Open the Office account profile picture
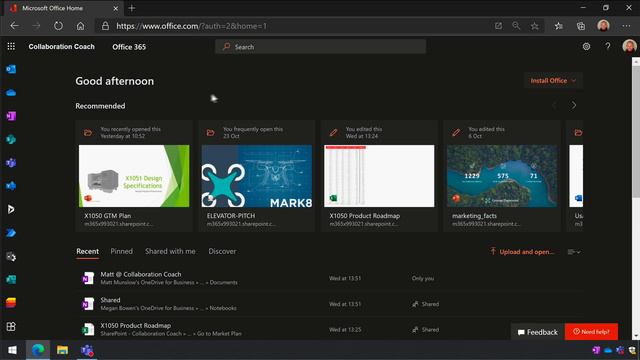The width and height of the screenshot is (640, 360). [x=629, y=46]
